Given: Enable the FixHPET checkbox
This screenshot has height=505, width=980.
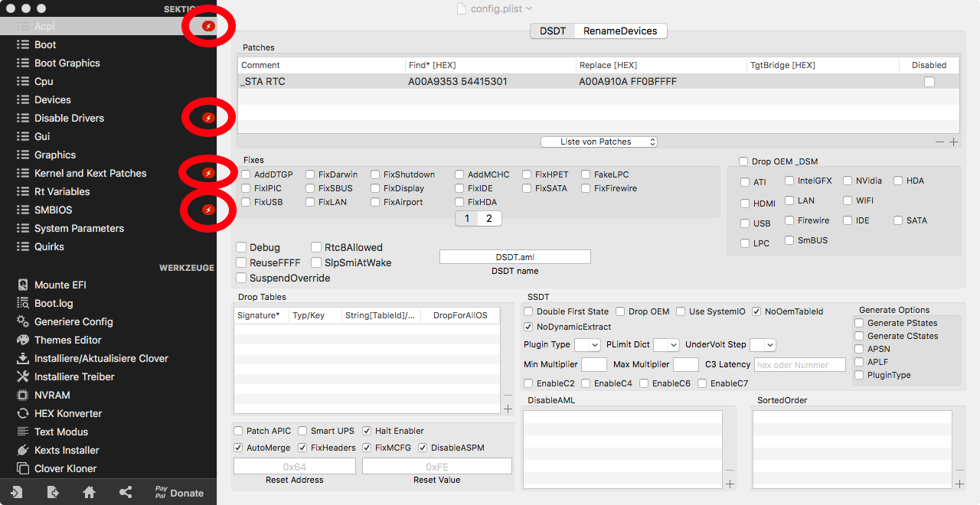Looking at the screenshot, I should (x=528, y=174).
